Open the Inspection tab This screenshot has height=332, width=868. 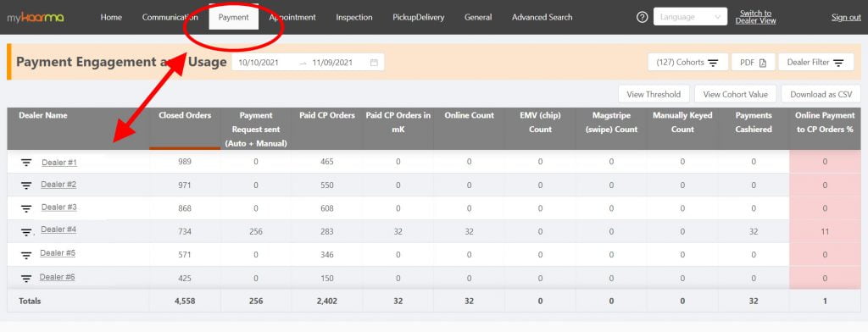(354, 17)
